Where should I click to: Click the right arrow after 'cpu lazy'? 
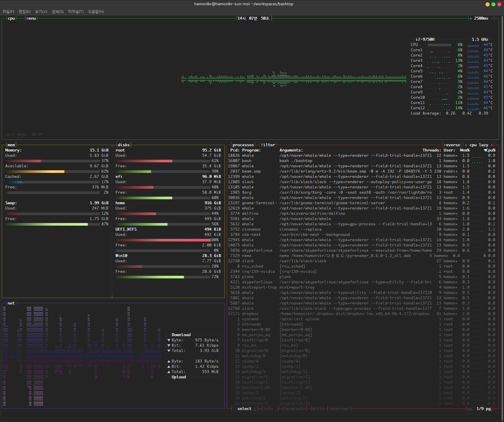pyautogui.click(x=492, y=145)
